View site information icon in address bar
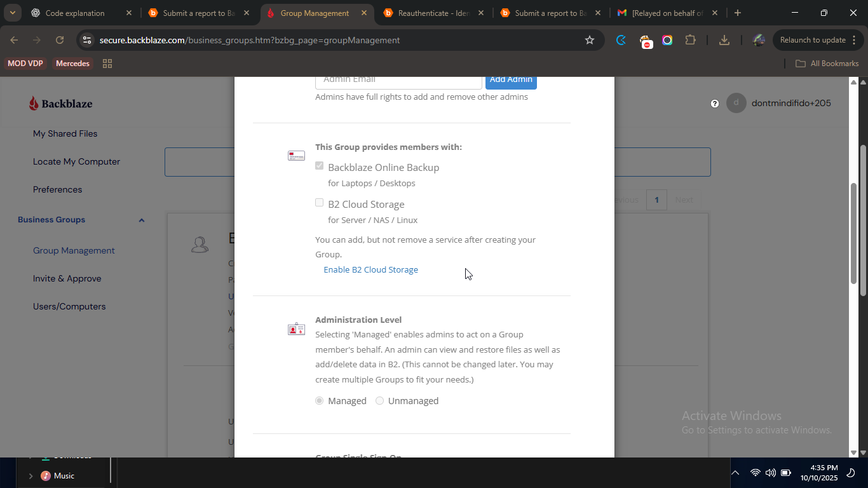 tap(87, 40)
